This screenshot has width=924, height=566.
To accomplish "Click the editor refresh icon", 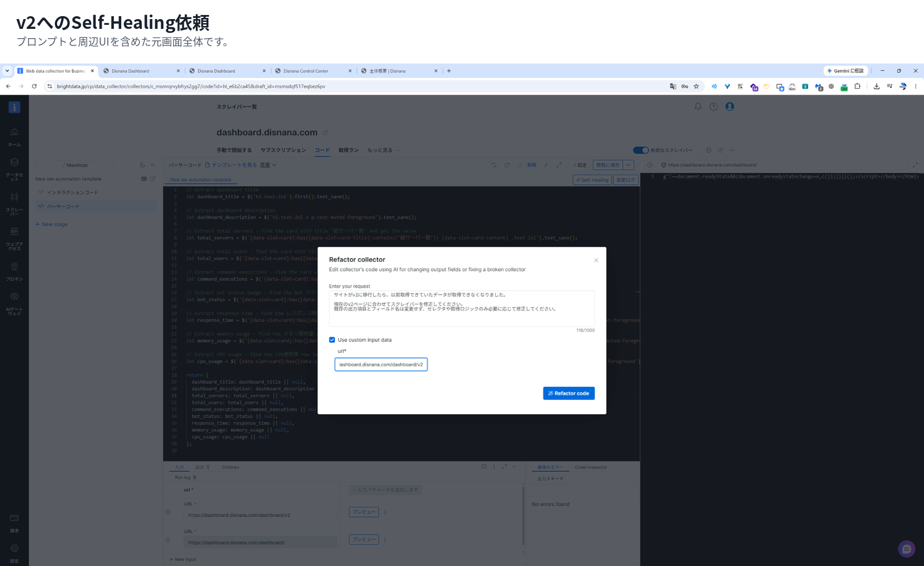I will click(494, 165).
